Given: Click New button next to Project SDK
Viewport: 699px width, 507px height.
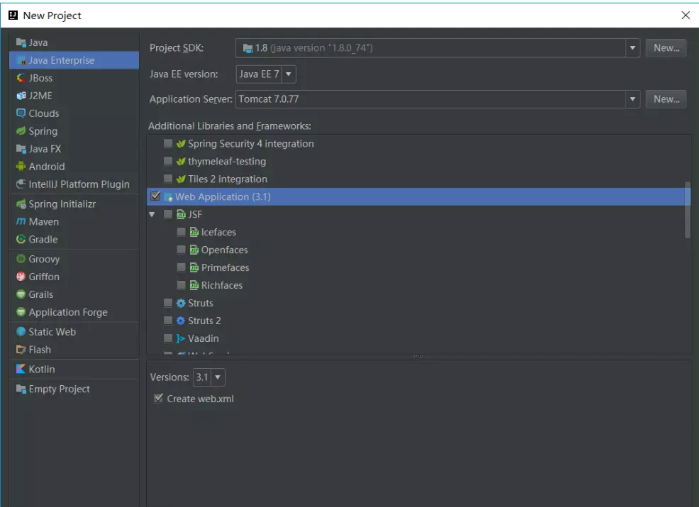Looking at the screenshot, I should click(666, 48).
